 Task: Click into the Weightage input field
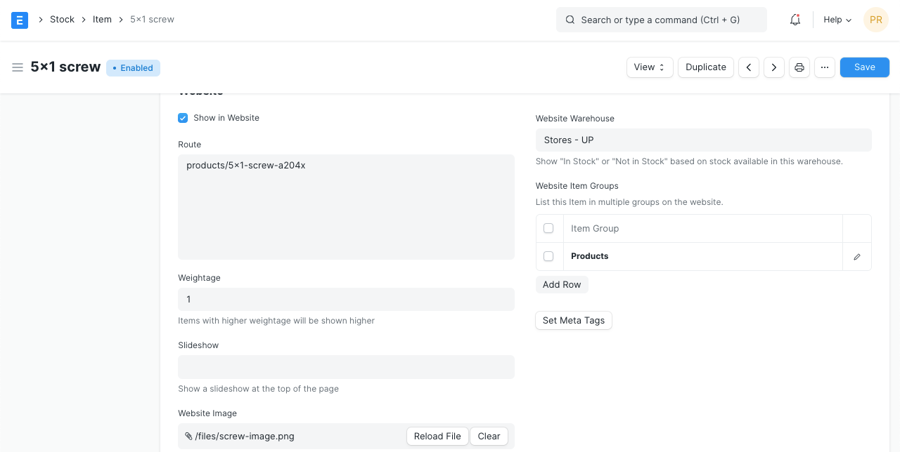(346, 300)
